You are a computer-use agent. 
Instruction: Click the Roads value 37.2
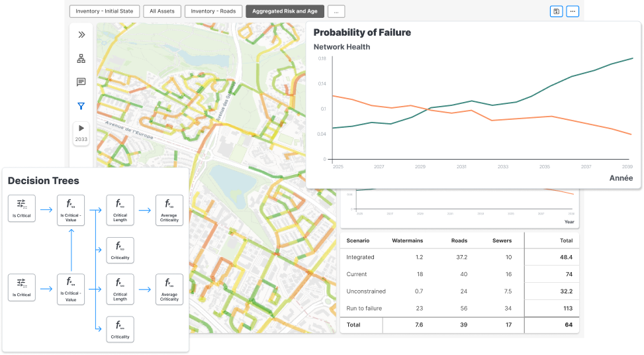[x=461, y=257]
